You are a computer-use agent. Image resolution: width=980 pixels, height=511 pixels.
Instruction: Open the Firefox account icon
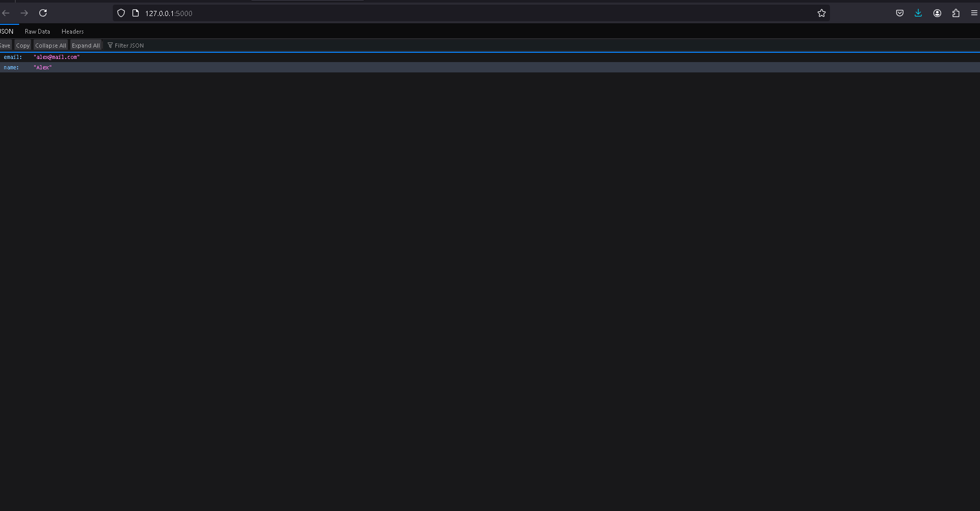pyautogui.click(x=937, y=13)
